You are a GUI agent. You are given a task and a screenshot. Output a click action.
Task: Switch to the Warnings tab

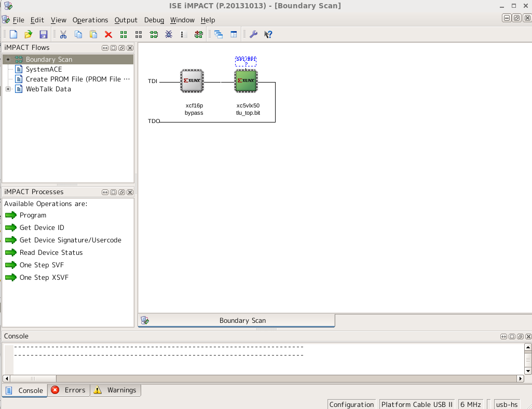[x=115, y=390]
